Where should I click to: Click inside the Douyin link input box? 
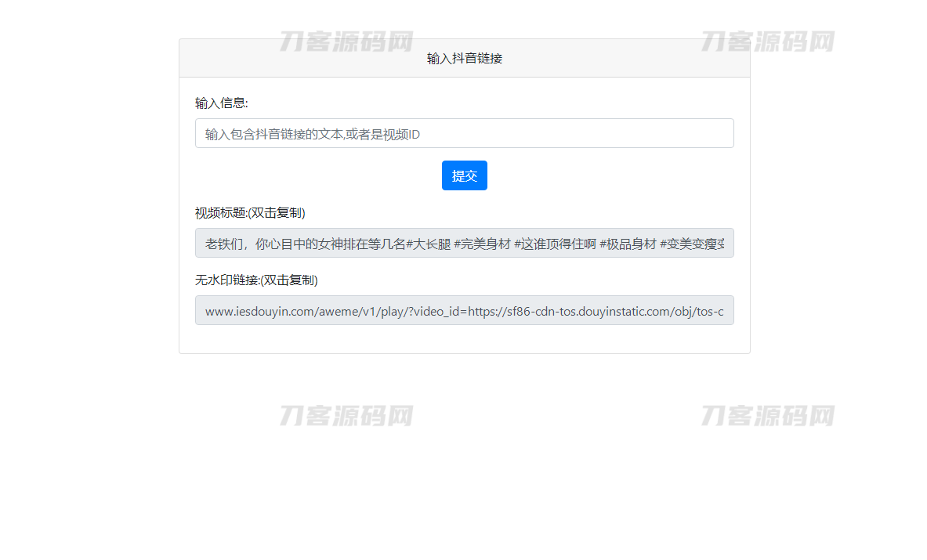pos(464,133)
